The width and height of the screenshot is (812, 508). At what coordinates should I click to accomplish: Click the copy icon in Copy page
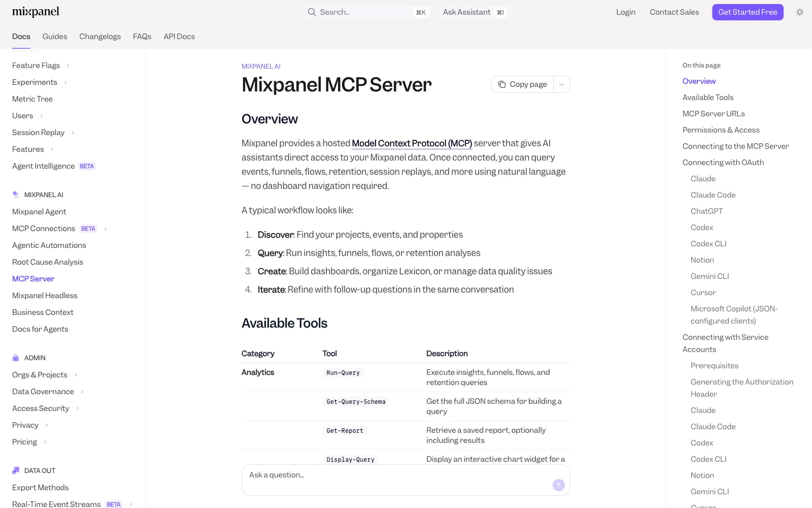click(502, 84)
